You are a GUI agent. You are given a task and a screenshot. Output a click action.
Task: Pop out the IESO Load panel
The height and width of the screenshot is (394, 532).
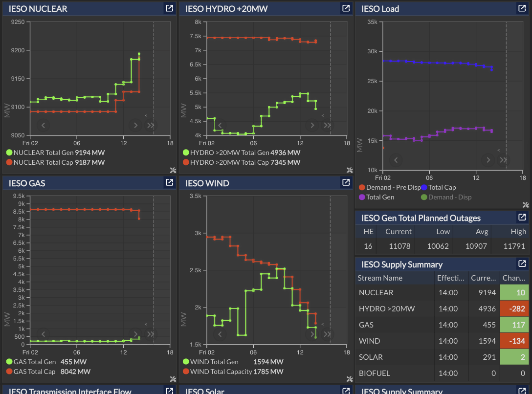click(522, 8)
